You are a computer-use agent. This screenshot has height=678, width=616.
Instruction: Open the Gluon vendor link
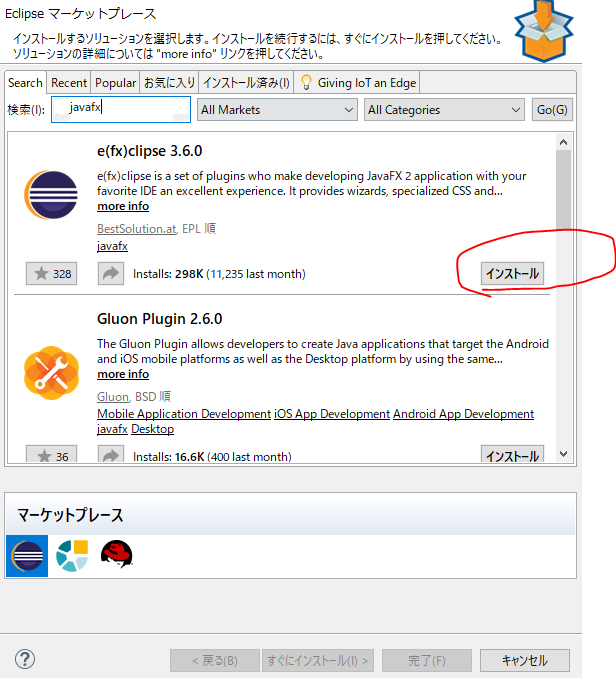(113, 397)
